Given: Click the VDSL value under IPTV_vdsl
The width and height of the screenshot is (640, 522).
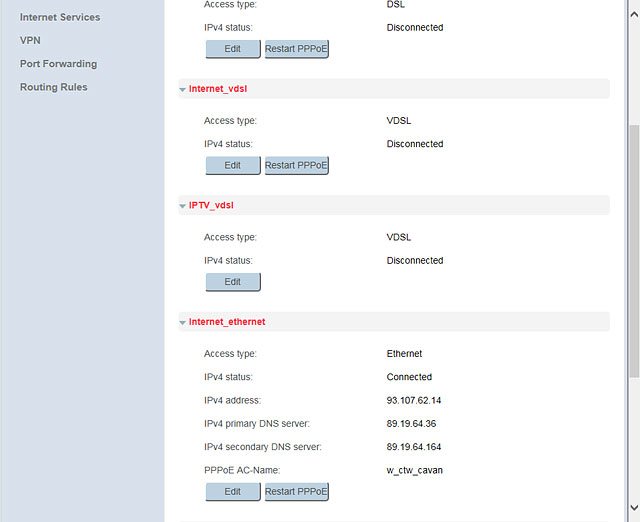Looking at the screenshot, I should 399,237.
